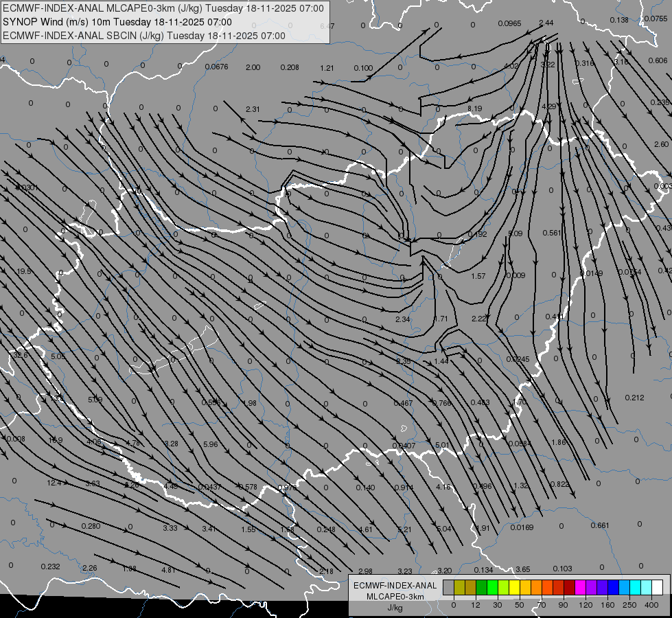Click the legend scale label 30

point(497,605)
